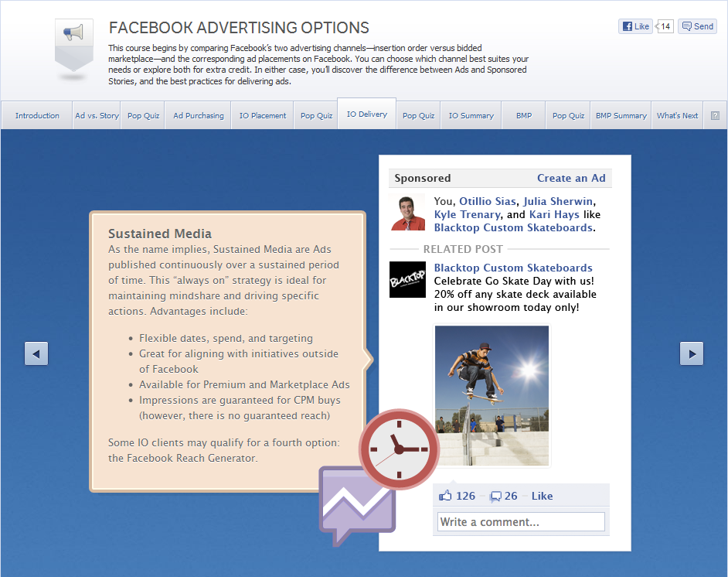Open Pop Quiz tab after Ad vs. Story
The image size is (728, 577).
[143, 116]
